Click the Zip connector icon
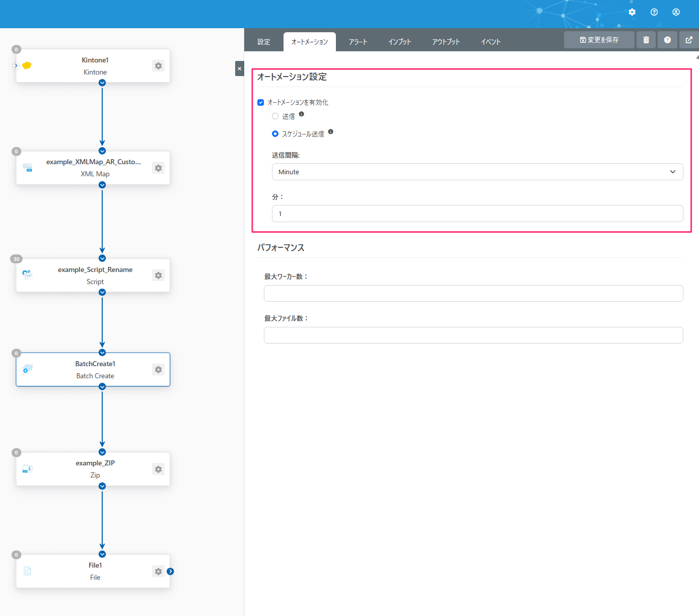The height and width of the screenshot is (616, 699). pos(27,469)
